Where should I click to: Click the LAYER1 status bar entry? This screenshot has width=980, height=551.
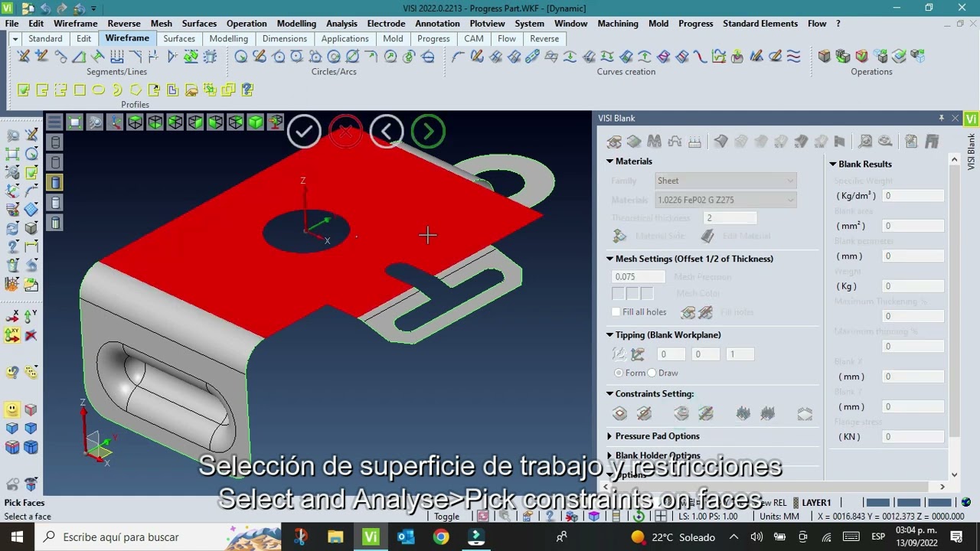(816, 503)
